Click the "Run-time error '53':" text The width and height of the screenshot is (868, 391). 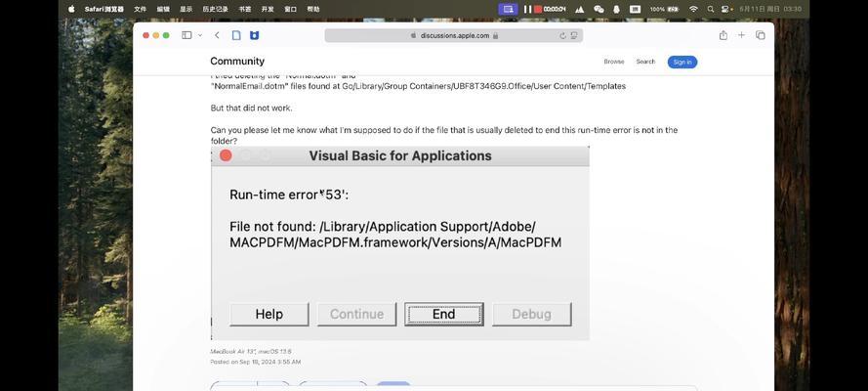point(290,195)
